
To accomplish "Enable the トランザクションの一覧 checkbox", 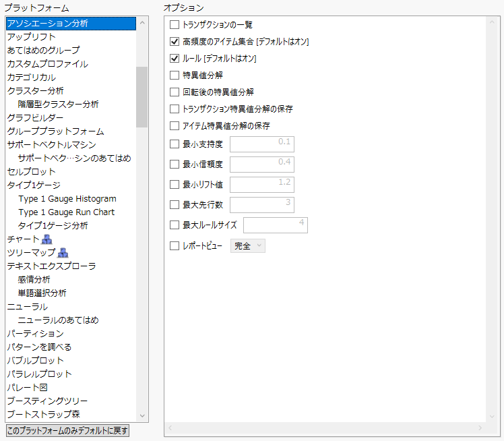I will (x=175, y=25).
